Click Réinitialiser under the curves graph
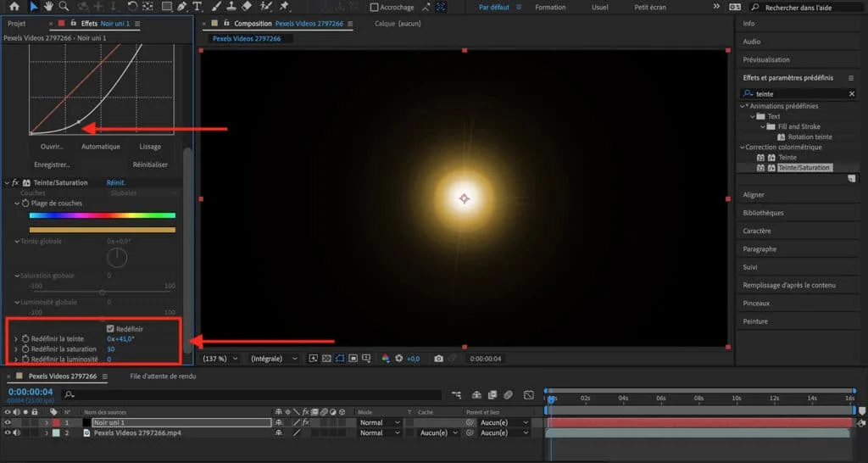The height and width of the screenshot is (463, 868). click(150, 165)
